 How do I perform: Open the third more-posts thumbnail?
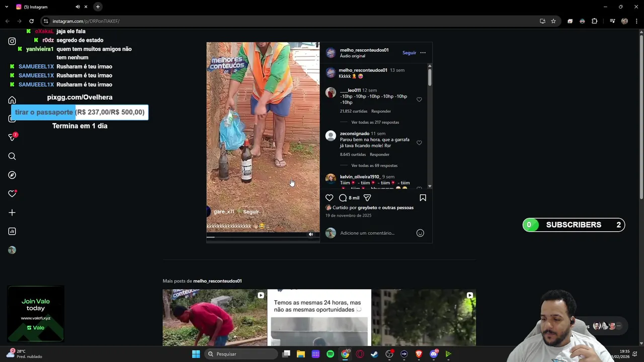point(424,318)
